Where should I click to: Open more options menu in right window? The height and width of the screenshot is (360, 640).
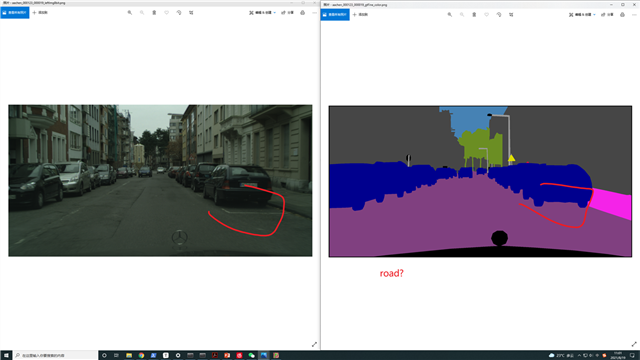(634, 15)
